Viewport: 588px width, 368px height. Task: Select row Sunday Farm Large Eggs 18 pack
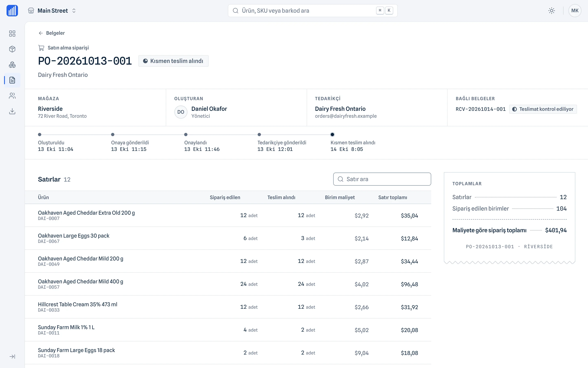coord(228,353)
